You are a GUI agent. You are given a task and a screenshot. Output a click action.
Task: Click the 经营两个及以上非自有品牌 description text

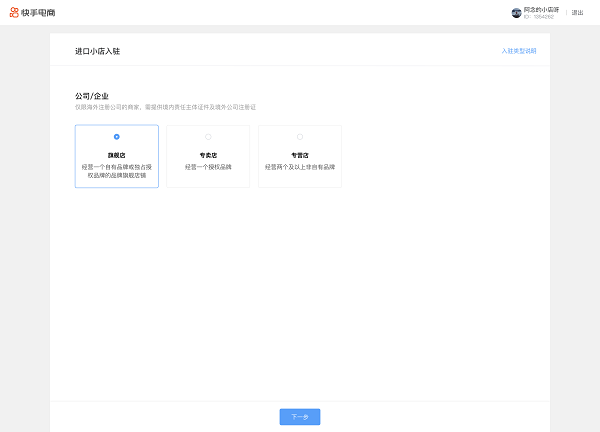[300, 167]
